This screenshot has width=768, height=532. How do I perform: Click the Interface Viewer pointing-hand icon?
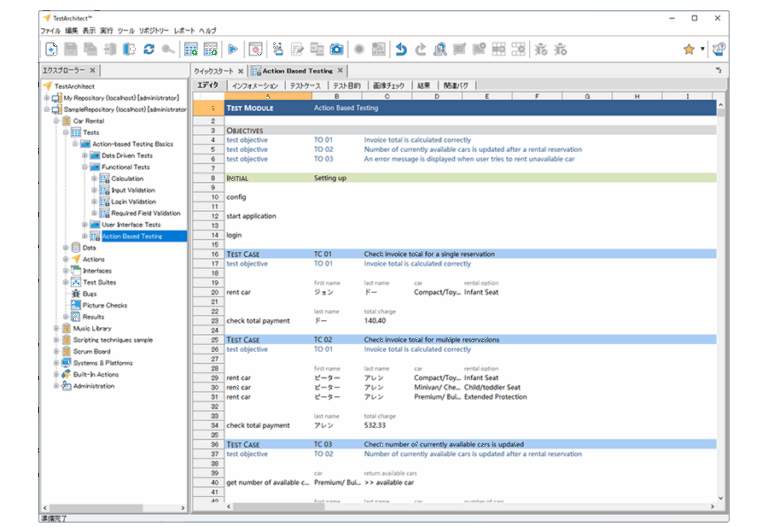pyautogui.click(x=278, y=49)
